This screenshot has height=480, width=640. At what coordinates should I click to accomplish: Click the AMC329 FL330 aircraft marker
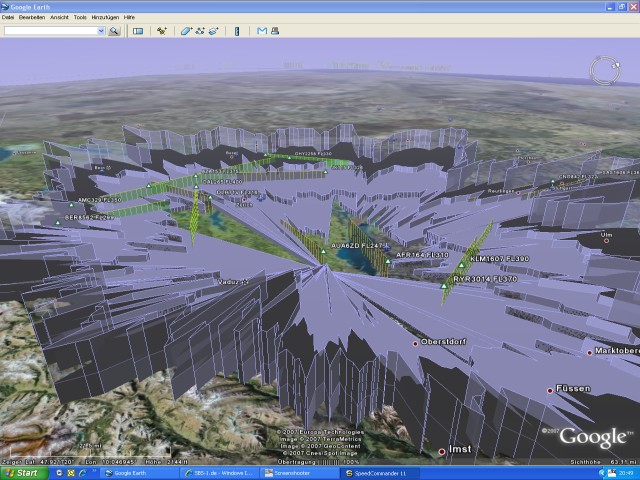pos(71,205)
